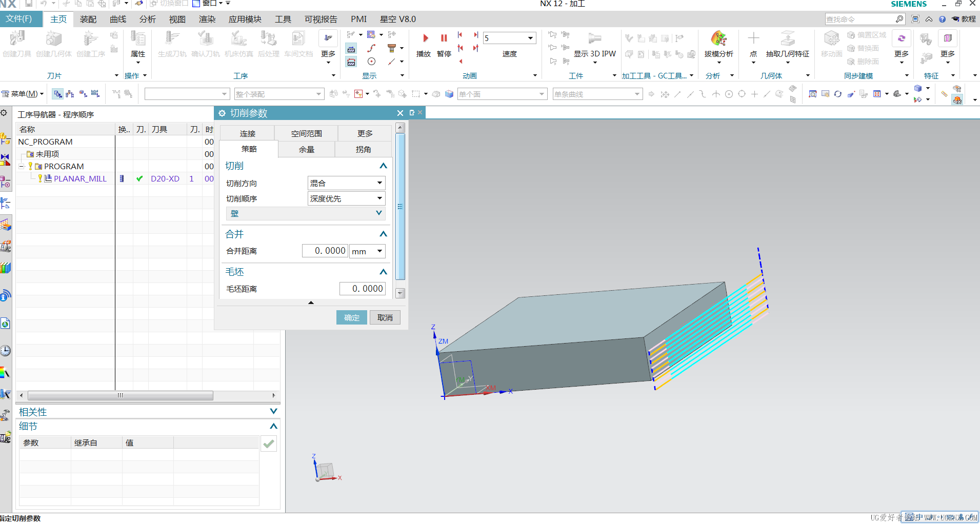Screen dimensions: 980x524
Task: Switch to the 余量 tab
Action: (307, 149)
